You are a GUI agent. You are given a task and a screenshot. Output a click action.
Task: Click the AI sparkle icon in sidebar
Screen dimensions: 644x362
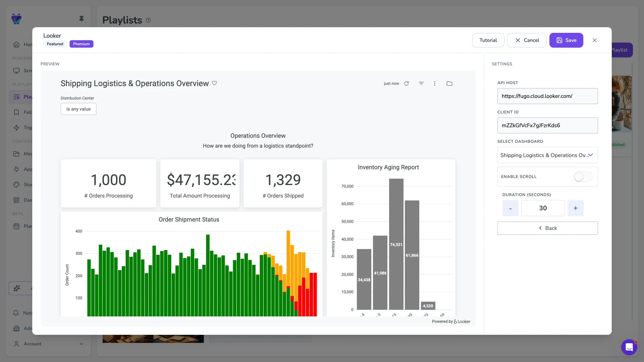17,288
